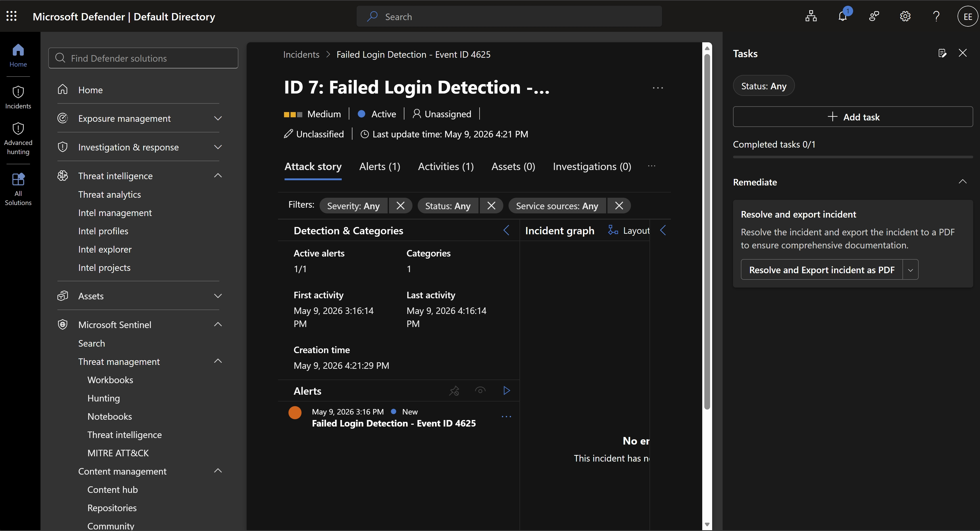Open Resolve and Export dropdown arrow
This screenshot has width=980, height=531.
(910, 270)
